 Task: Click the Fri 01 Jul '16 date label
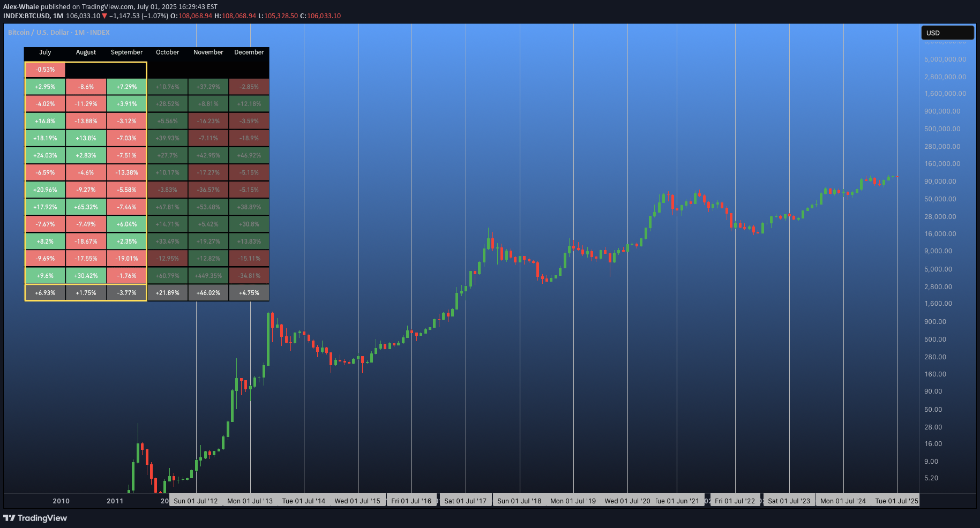pyautogui.click(x=411, y=501)
